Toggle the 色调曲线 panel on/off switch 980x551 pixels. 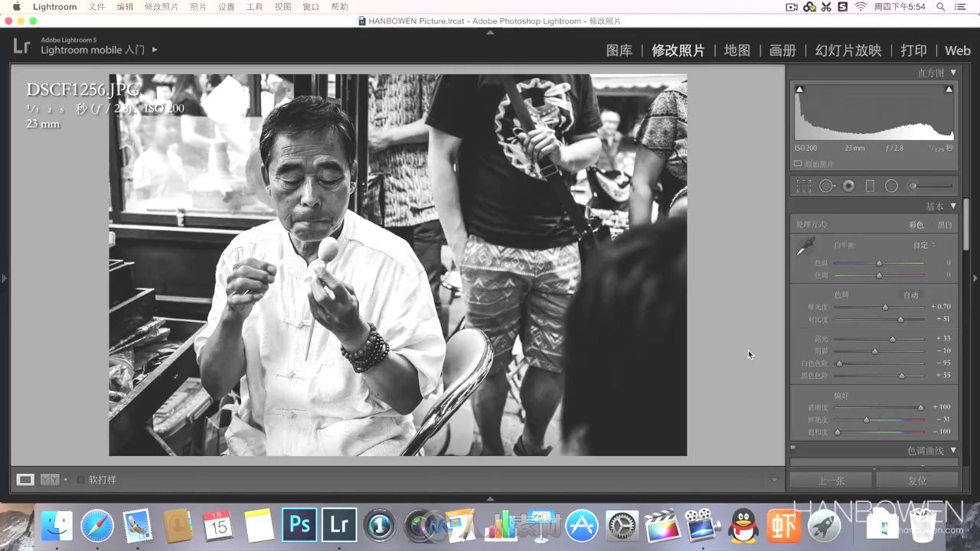pyautogui.click(x=793, y=450)
